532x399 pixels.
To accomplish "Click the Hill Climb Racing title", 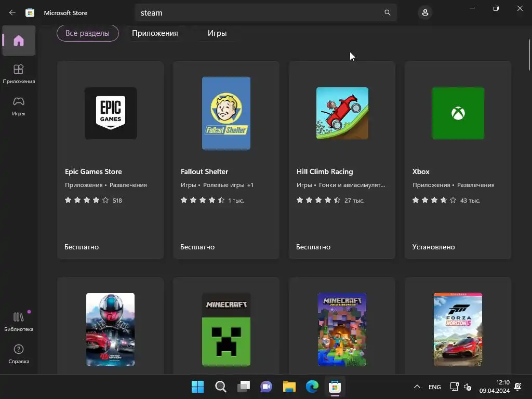I will click(x=325, y=171).
